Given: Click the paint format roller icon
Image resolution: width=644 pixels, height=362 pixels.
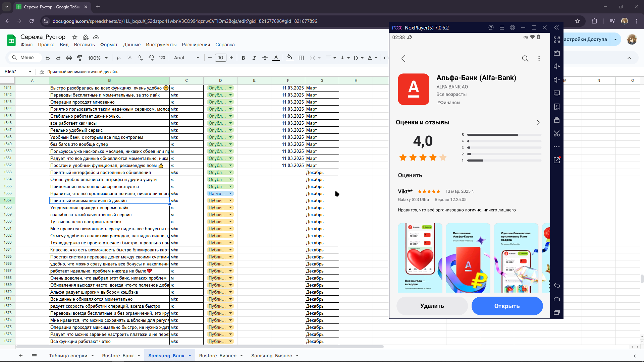Looking at the screenshot, I should (x=79, y=58).
